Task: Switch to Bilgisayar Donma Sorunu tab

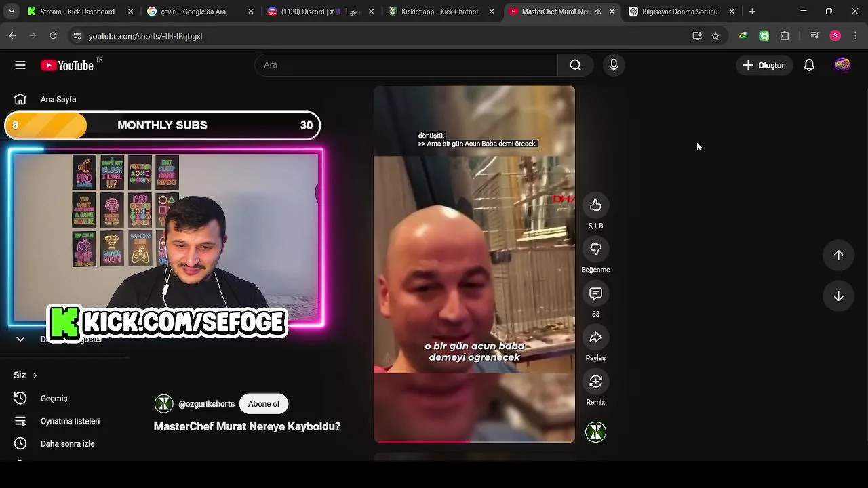Action: [x=679, y=12]
